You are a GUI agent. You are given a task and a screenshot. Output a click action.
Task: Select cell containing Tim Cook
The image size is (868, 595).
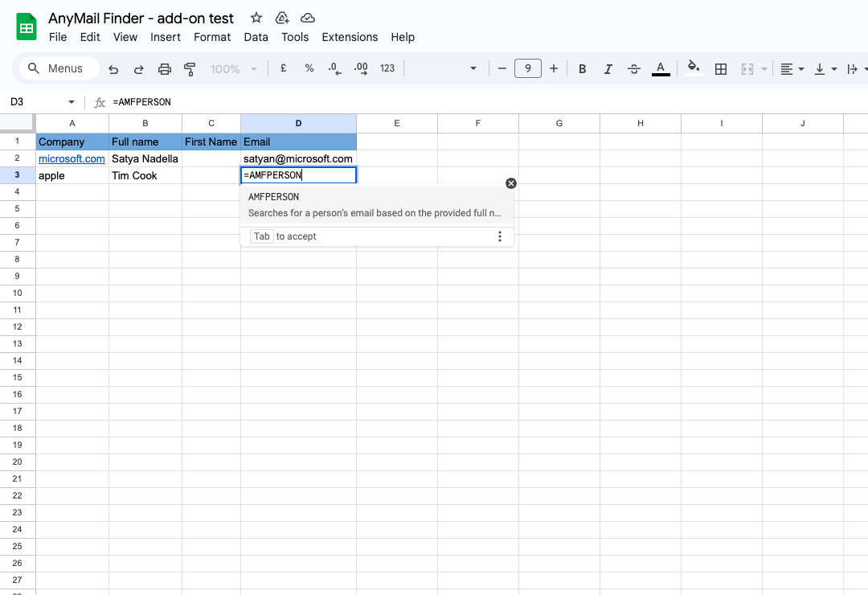pos(145,175)
